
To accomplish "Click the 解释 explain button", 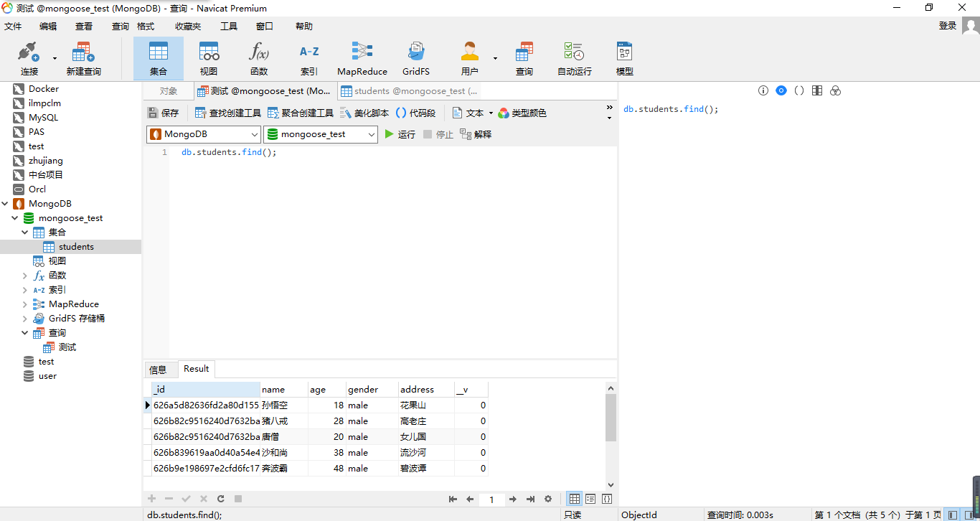I will (476, 134).
